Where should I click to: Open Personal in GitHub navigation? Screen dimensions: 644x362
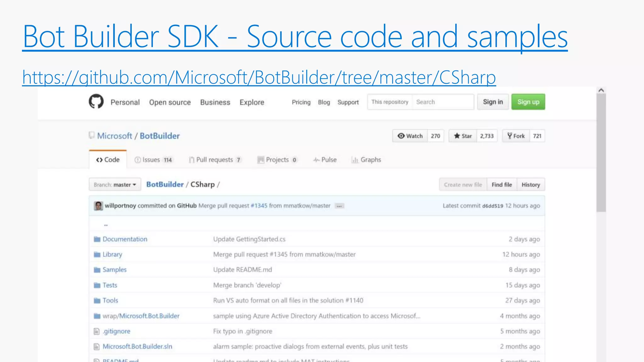pyautogui.click(x=125, y=102)
